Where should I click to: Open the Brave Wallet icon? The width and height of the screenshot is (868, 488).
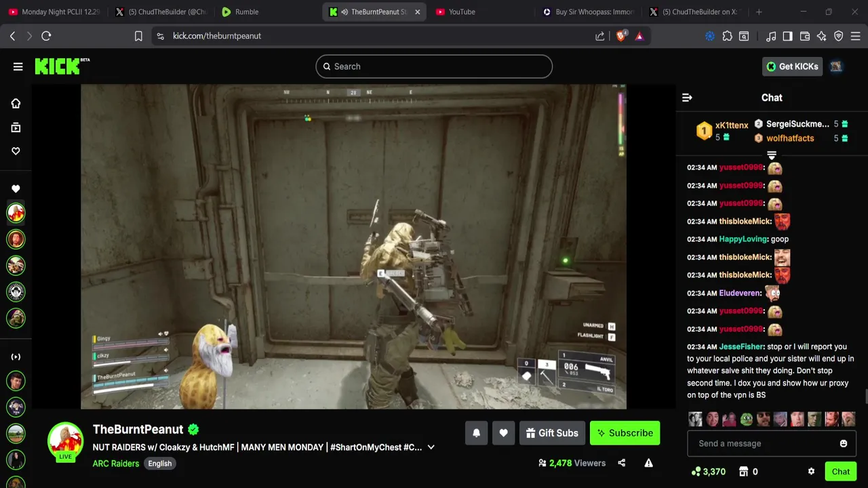[x=805, y=36]
